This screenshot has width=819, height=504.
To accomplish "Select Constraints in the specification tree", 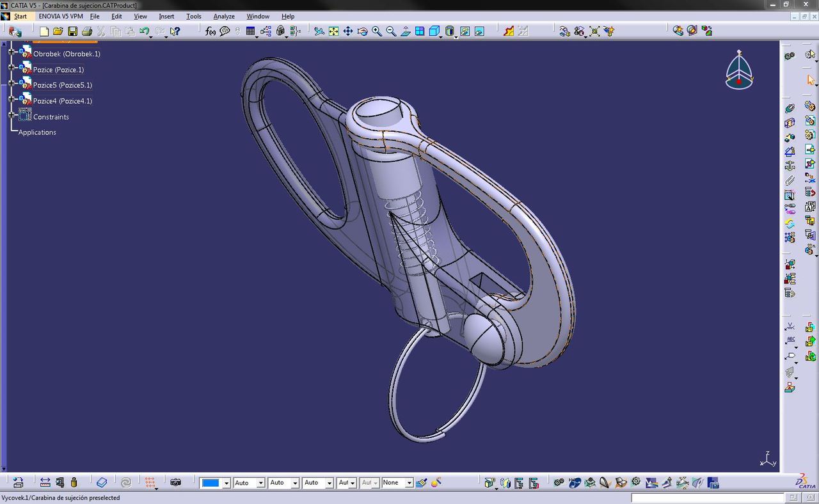I will 51,117.
